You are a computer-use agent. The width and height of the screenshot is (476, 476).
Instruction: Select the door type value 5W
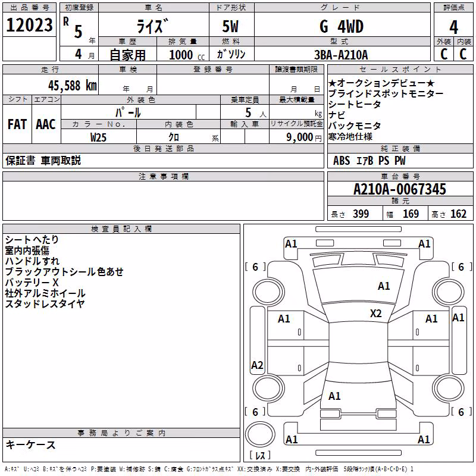click(230, 26)
